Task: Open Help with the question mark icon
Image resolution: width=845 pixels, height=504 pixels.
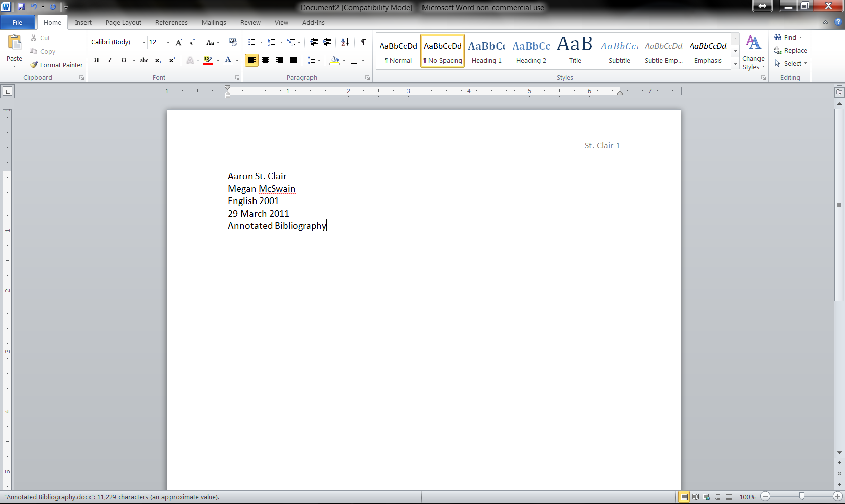Action: 838,22
